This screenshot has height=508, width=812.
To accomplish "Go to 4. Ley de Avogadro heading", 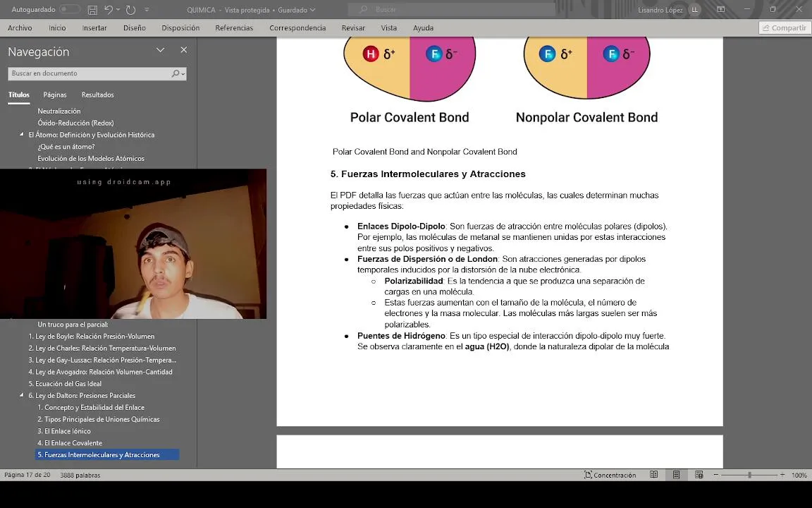I will (x=101, y=373).
